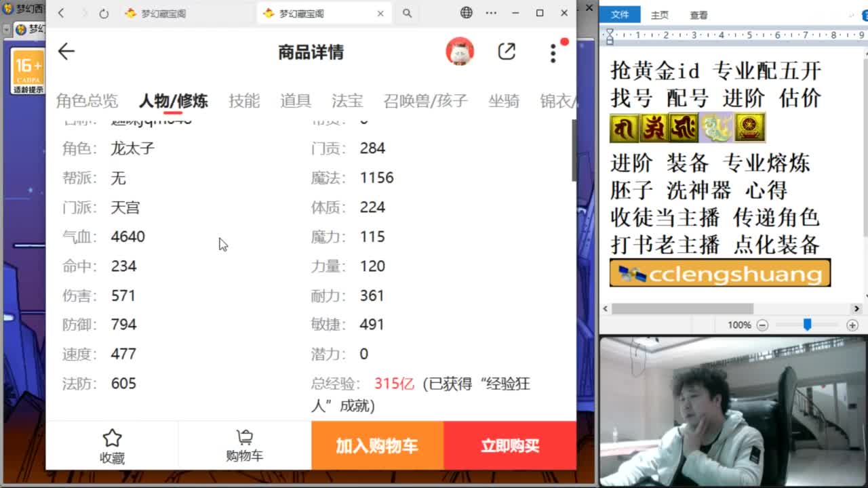
Task: Click the orange 加入购物车 button
Action: [377, 445]
